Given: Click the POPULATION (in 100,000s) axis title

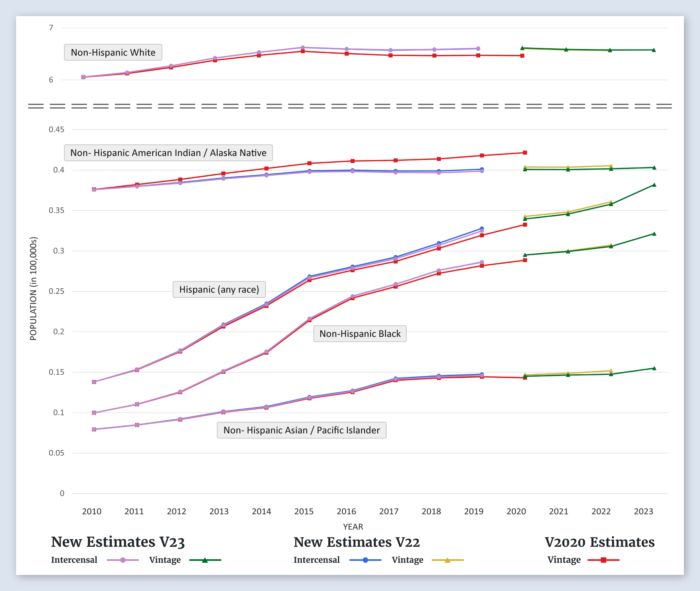Looking at the screenshot, I should point(33,289).
